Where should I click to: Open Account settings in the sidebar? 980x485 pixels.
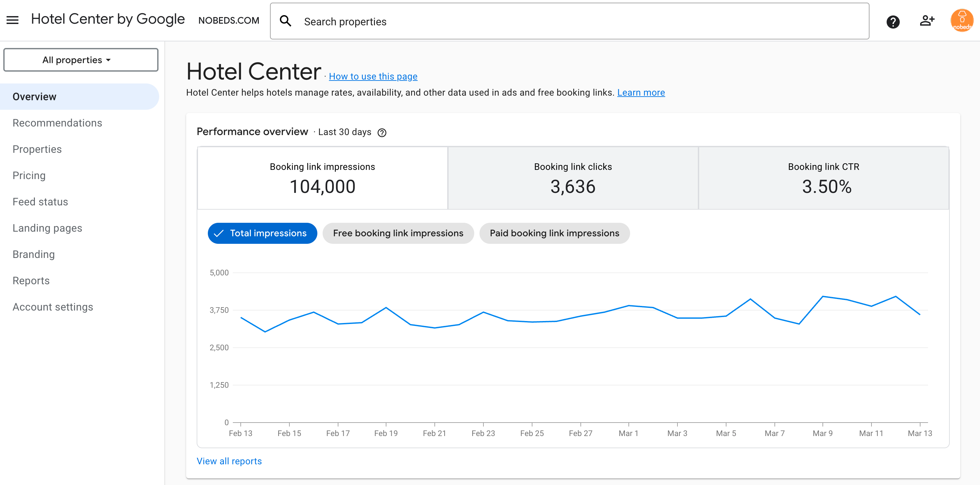click(x=53, y=307)
